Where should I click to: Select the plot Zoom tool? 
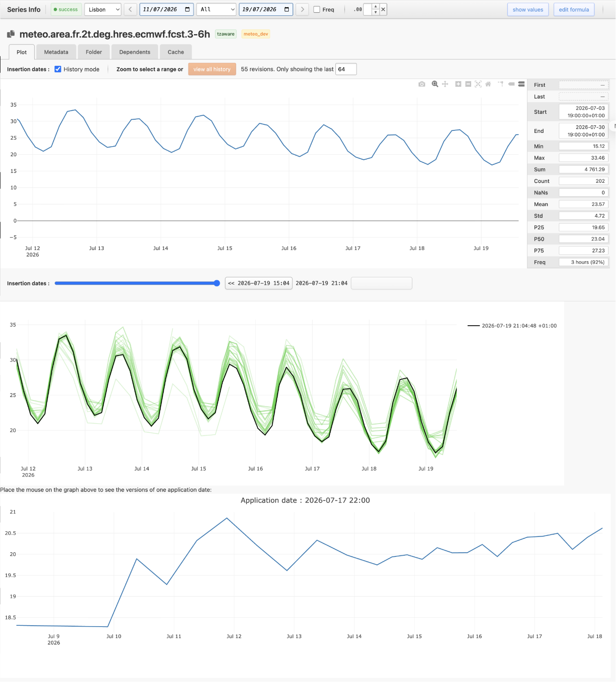point(435,84)
